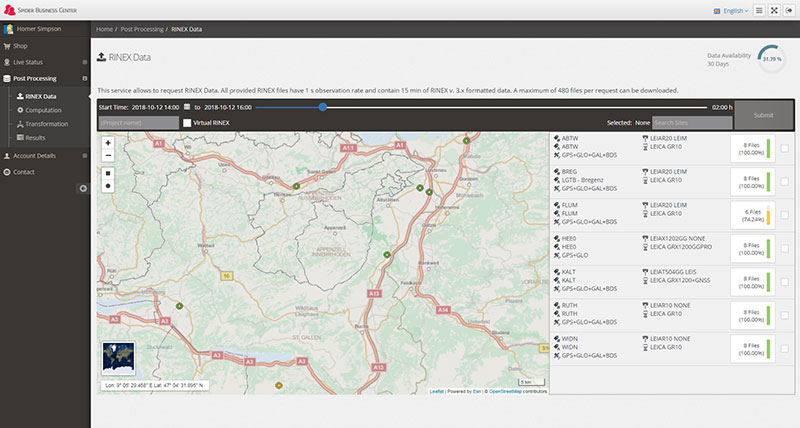This screenshot has width=800, height=428.
Task: Click the English language flag icon
Action: click(x=717, y=11)
